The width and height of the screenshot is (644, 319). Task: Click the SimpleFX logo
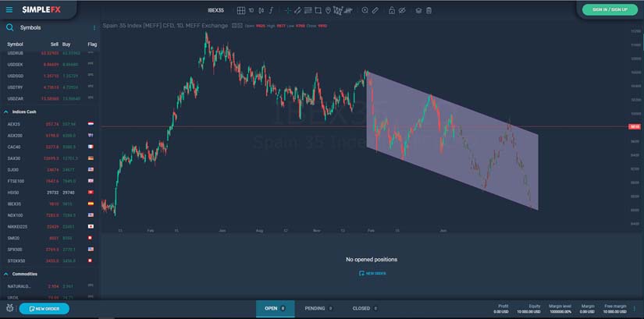click(41, 10)
